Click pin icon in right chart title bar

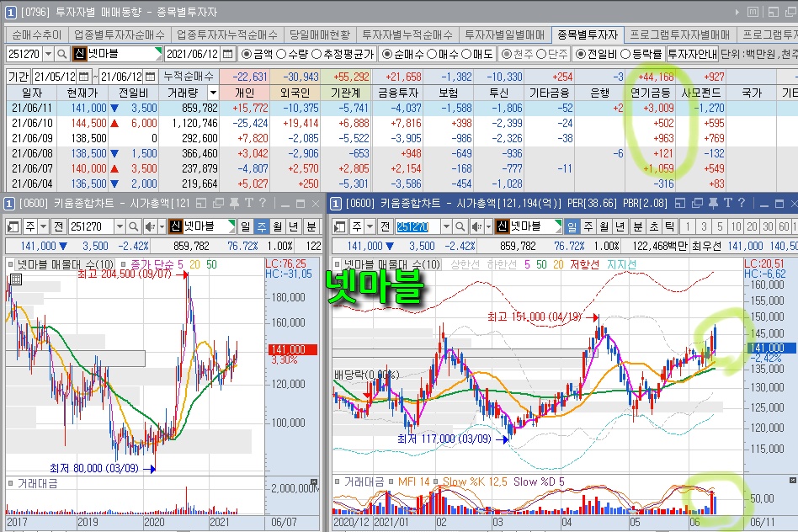coord(714,203)
